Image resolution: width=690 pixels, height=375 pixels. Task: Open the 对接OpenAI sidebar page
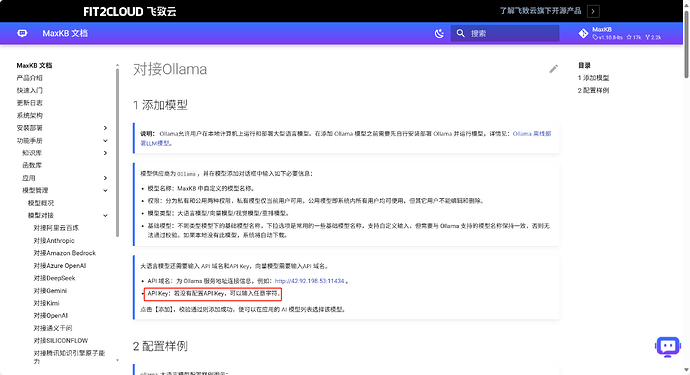coord(51,316)
